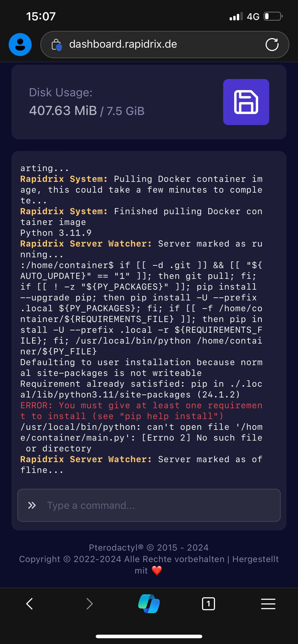
Task: Click the Copyright Alle Rechte vorbehalten text
Action: tap(149, 559)
